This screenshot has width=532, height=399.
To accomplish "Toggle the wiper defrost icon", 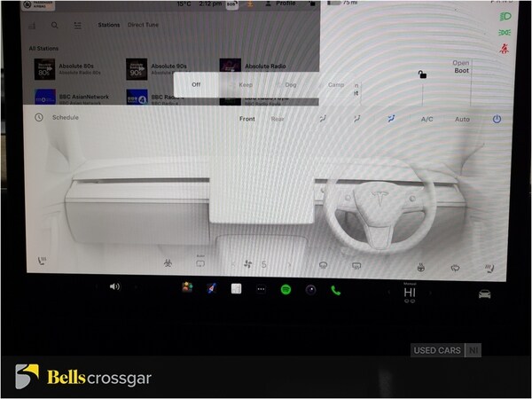I will [455, 269].
